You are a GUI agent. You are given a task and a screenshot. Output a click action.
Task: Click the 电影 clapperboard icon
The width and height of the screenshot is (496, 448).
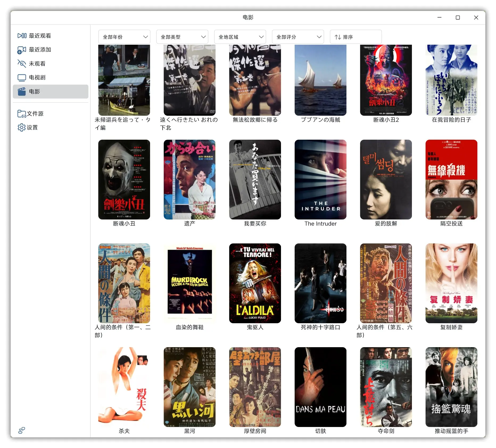(x=22, y=92)
